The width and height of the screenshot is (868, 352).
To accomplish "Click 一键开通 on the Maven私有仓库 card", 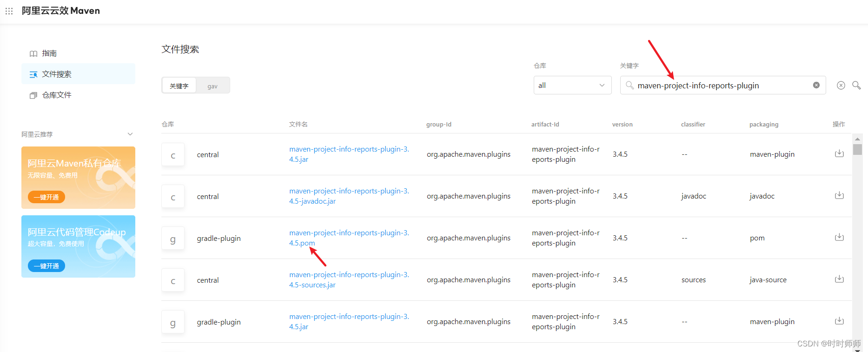I will (46, 197).
